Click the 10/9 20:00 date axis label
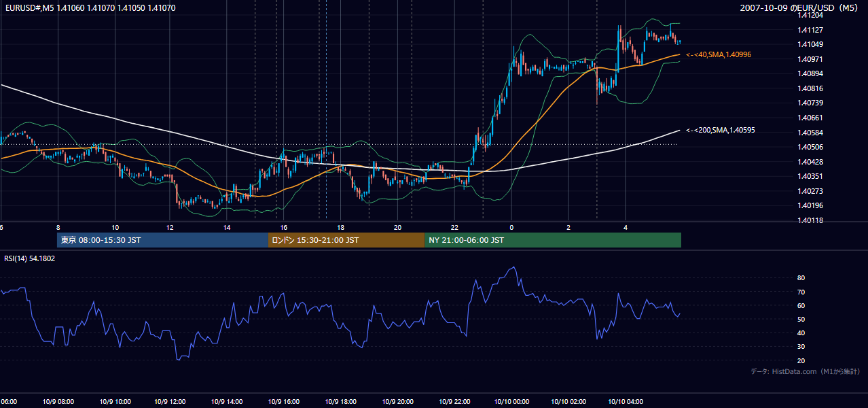 (397, 401)
